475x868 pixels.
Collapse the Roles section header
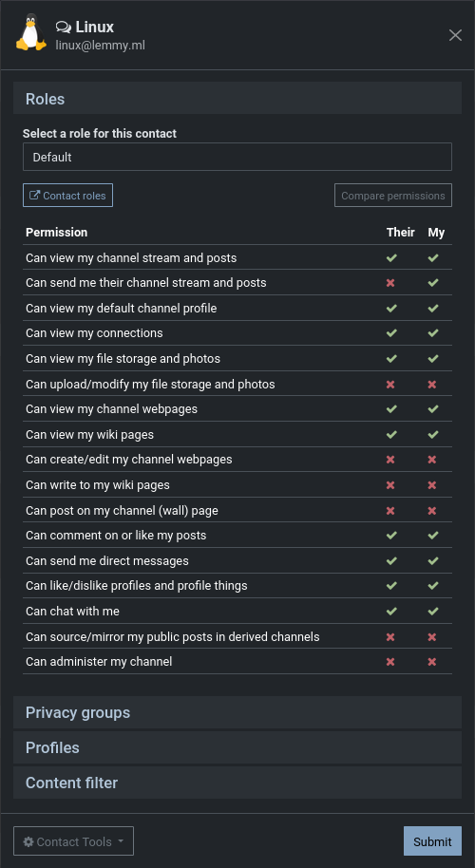237,99
